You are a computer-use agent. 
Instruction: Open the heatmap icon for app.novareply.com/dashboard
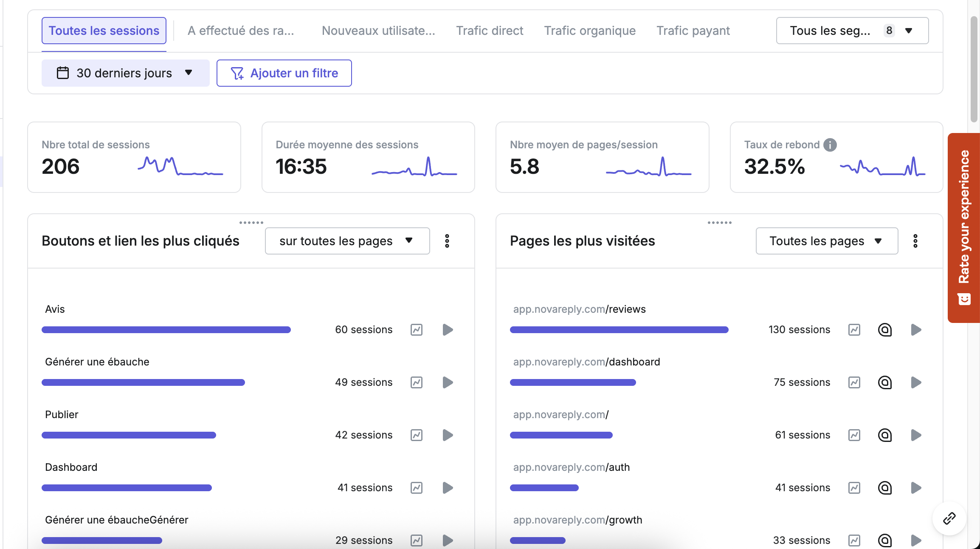pyautogui.click(x=885, y=382)
